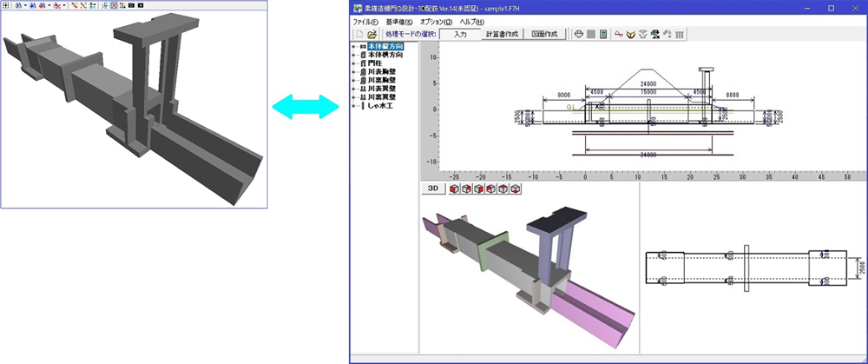The width and height of the screenshot is (868, 364).
Task: Toggle XYZ axis display icon in the 3D viewer
Action: [105, 5]
